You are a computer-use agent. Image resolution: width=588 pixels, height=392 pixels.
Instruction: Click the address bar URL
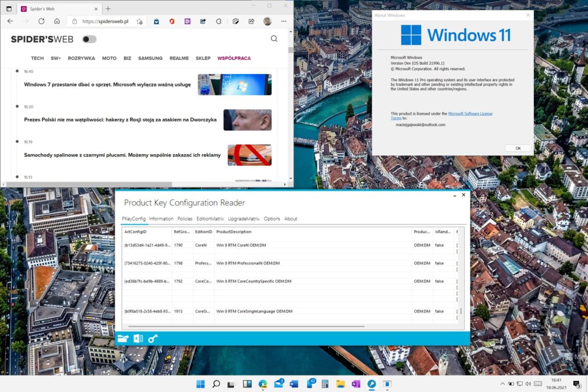[x=105, y=21]
